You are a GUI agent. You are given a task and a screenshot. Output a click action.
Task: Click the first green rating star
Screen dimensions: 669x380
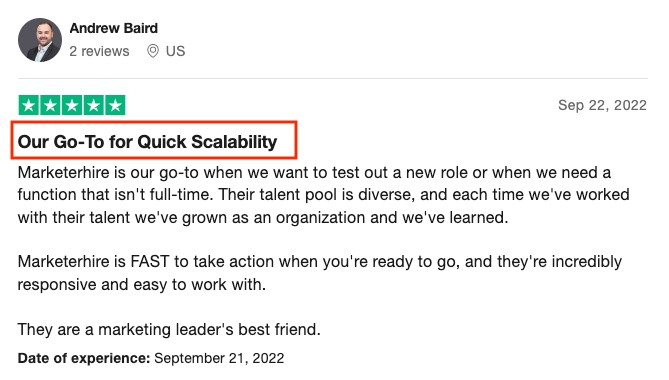(29, 105)
